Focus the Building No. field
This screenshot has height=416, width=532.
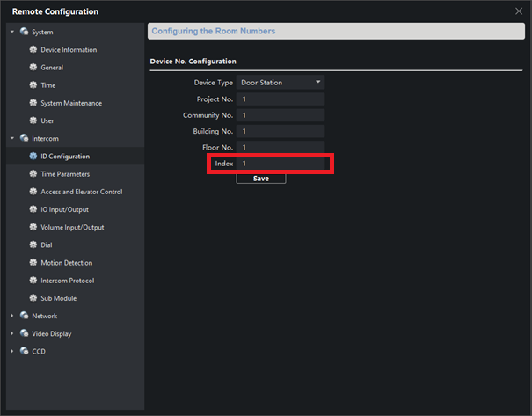[281, 131]
